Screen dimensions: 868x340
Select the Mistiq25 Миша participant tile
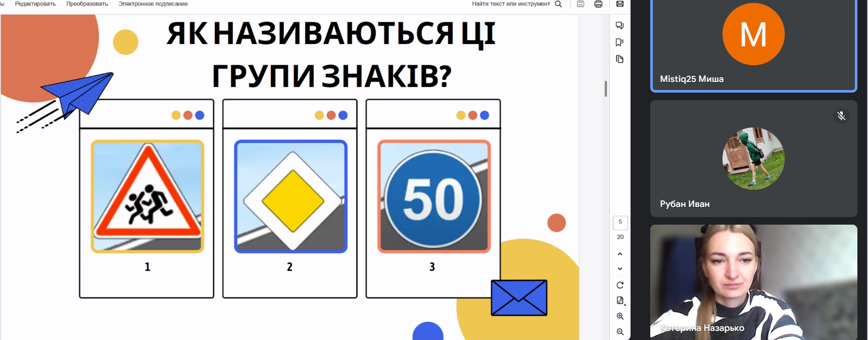(x=753, y=46)
